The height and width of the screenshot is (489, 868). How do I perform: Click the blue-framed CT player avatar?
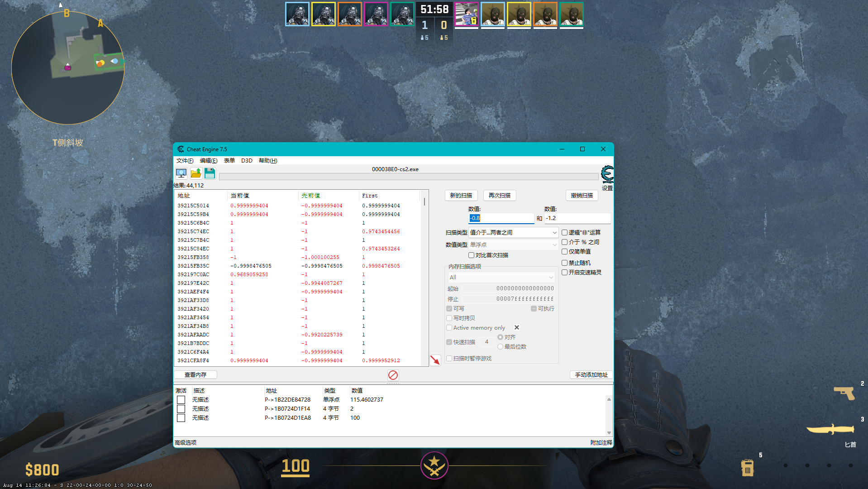[x=297, y=14]
